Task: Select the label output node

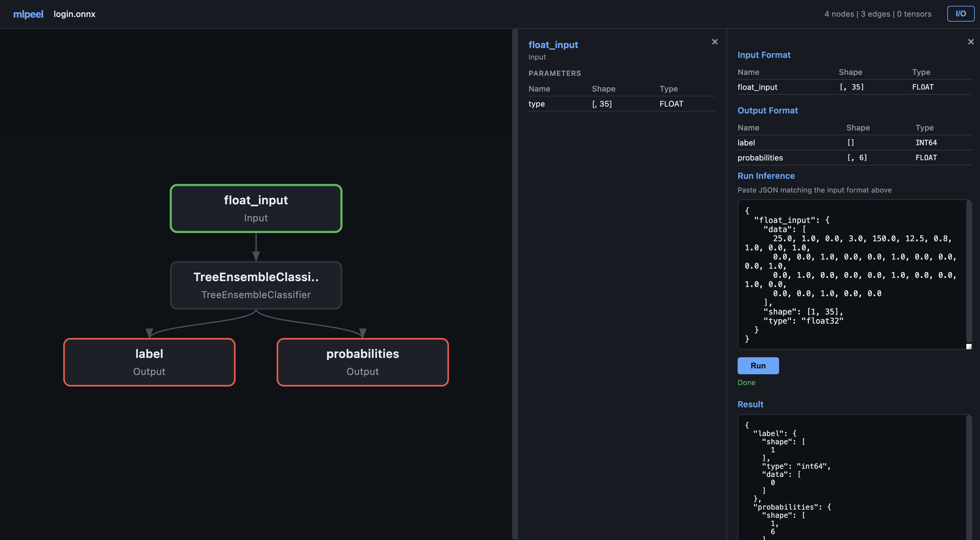Action: click(x=149, y=362)
